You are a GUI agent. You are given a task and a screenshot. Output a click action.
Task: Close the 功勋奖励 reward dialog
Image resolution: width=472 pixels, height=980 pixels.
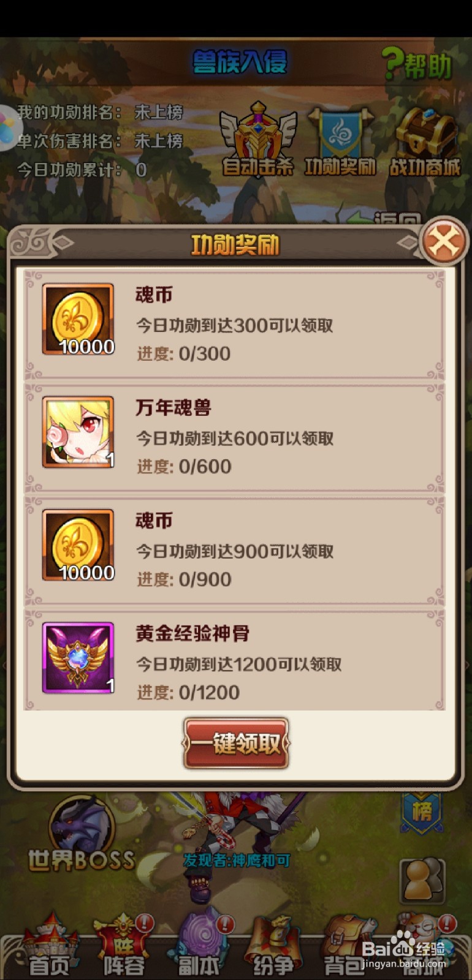444,241
